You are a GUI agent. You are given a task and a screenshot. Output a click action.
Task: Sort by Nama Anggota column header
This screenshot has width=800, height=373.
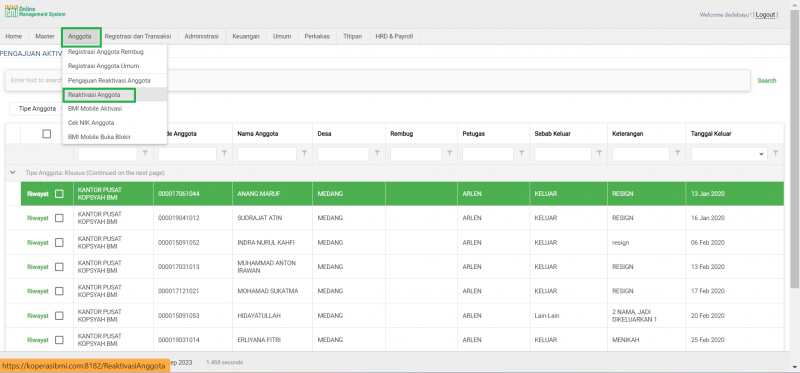(x=257, y=134)
